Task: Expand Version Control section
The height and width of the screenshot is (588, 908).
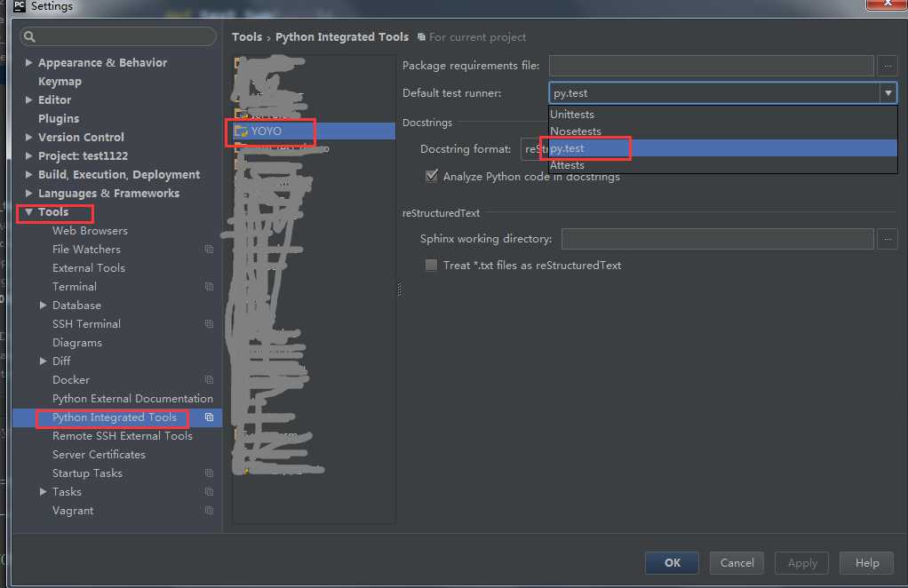Action: tap(28, 137)
